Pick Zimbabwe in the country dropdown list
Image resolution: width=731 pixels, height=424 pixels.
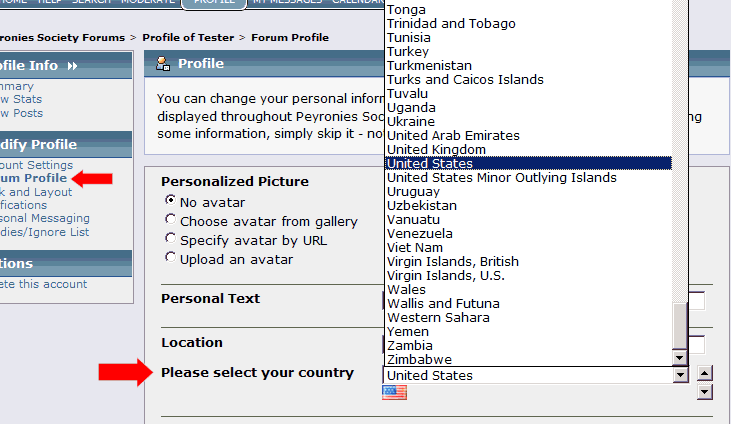(x=419, y=359)
